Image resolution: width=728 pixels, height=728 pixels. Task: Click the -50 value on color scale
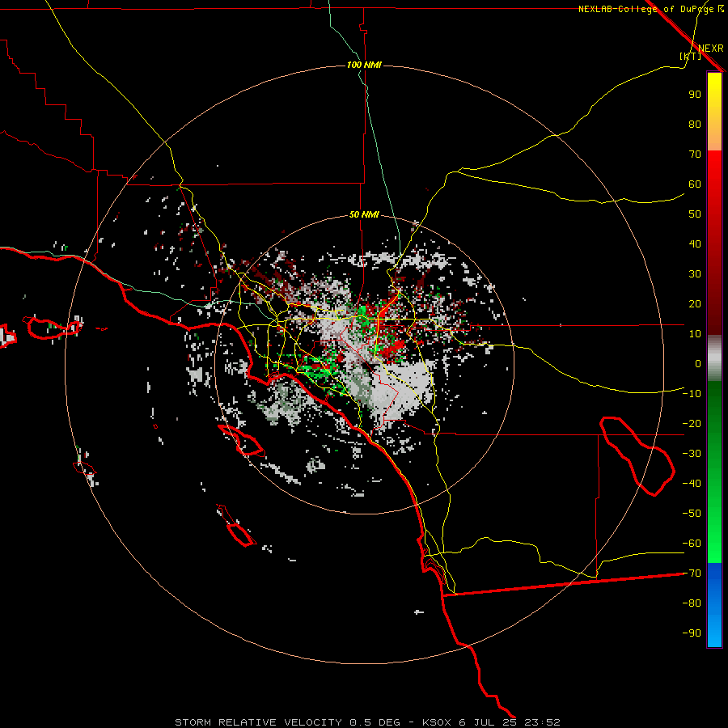(692, 514)
